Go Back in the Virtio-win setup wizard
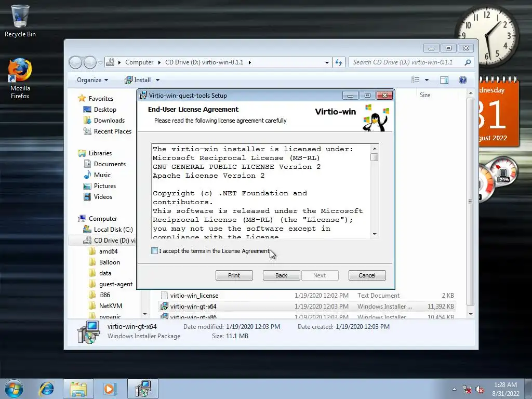This screenshot has height=399, width=532. point(281,275)
